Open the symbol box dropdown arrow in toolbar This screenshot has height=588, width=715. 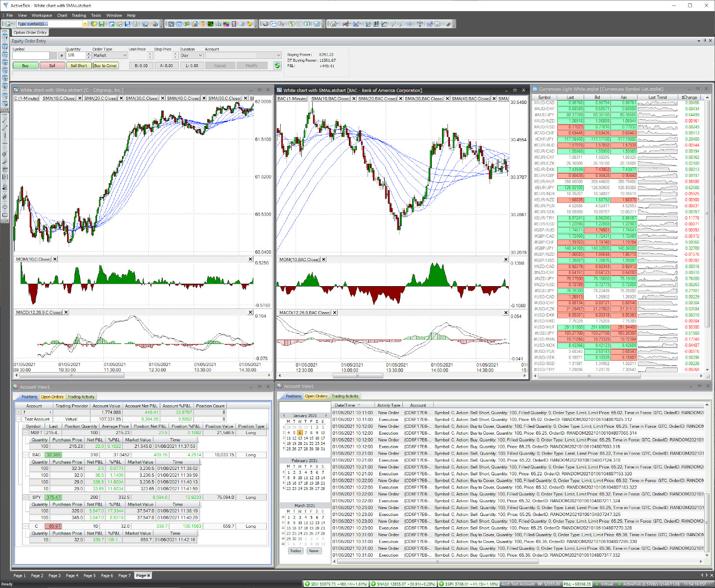tap(85, 24)
